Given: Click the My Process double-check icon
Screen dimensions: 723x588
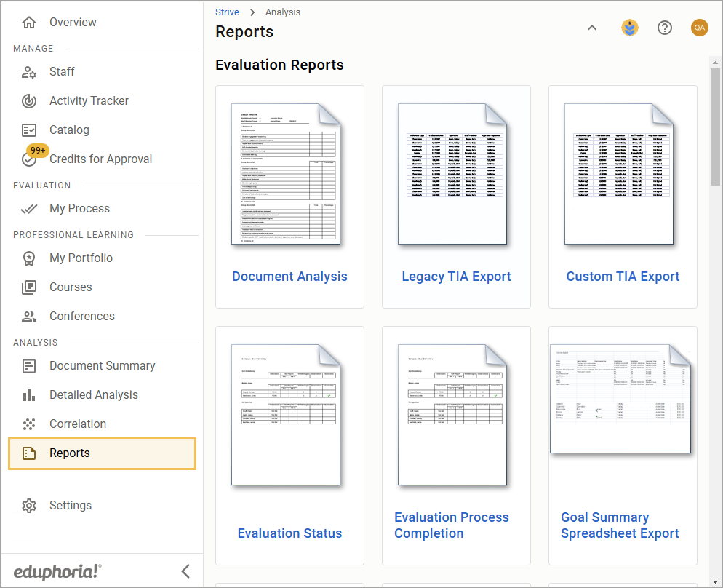Looking at the screenshot, I should 29,209.
